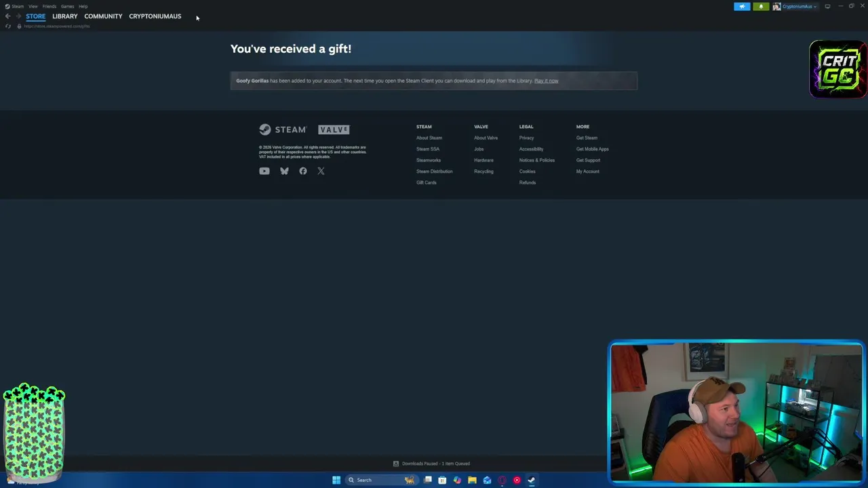Open the Accessibility footer link
This screenshot has width=868, height=488.
click(x=531, y=149)
